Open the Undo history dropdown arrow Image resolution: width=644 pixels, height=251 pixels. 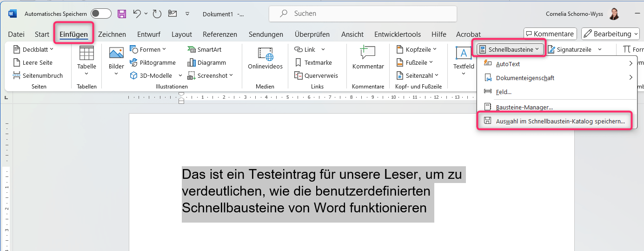[x=146, y=14]
